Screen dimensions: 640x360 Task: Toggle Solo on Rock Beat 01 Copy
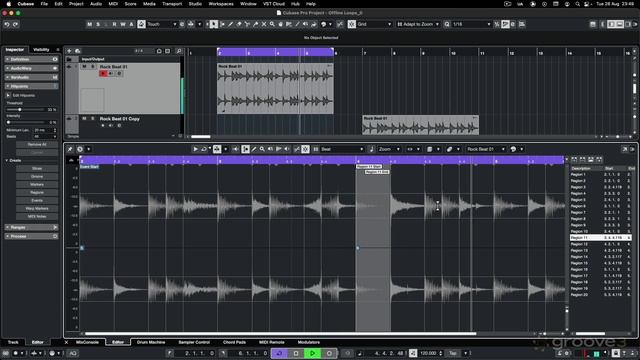coord(93,119)
